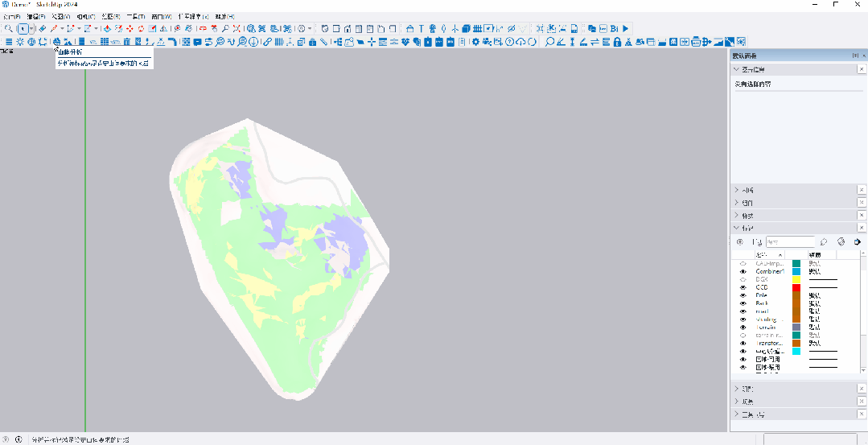The width and height of the screenshot is (868, 445).
Task: Toggle visibility of the Rack tag
Action: [x=743, y=303]
